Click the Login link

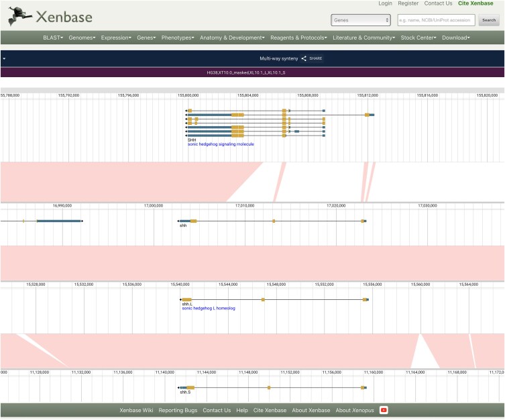pos(385,3)
